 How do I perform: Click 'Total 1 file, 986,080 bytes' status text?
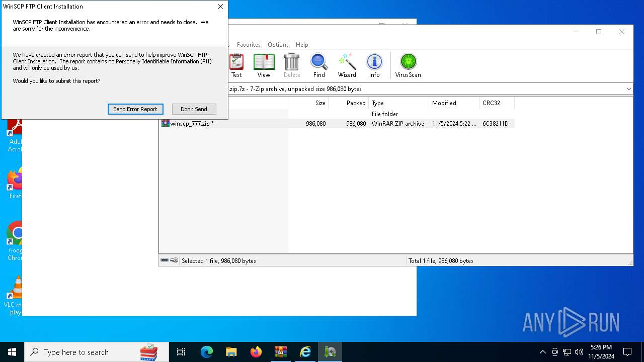point(441,261)
